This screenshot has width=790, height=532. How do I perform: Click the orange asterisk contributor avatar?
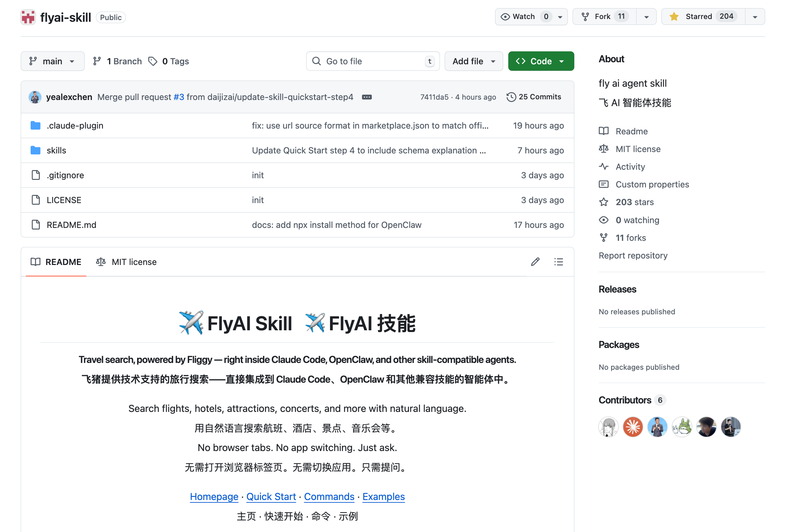(633, 427)
